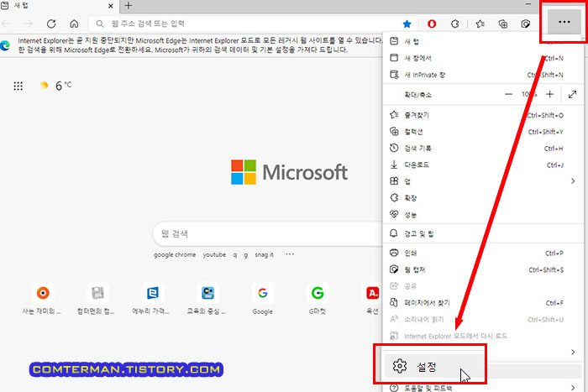The image size is (588, 392).
Task: Open 성능 (Performance) from menu
Action: click(483, 214)
